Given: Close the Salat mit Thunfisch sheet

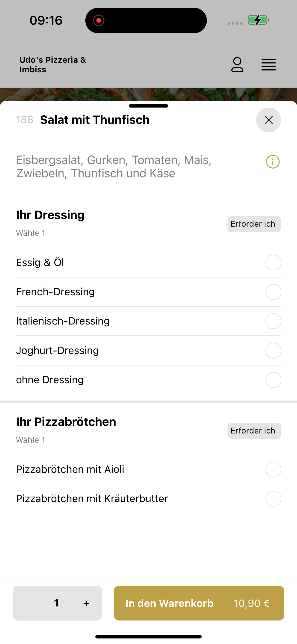Looking at the screenshot, I should click(x=268, y=120).
